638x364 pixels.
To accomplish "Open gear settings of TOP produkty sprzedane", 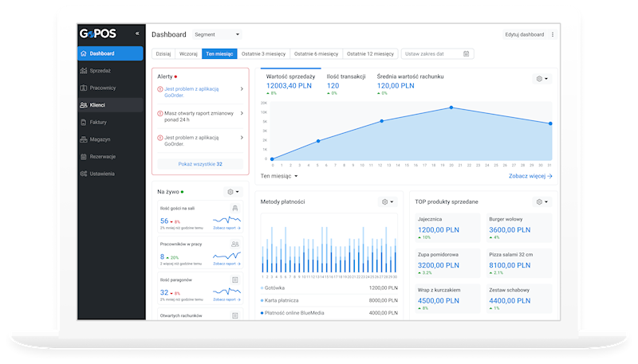I will (x=542, y=202).
